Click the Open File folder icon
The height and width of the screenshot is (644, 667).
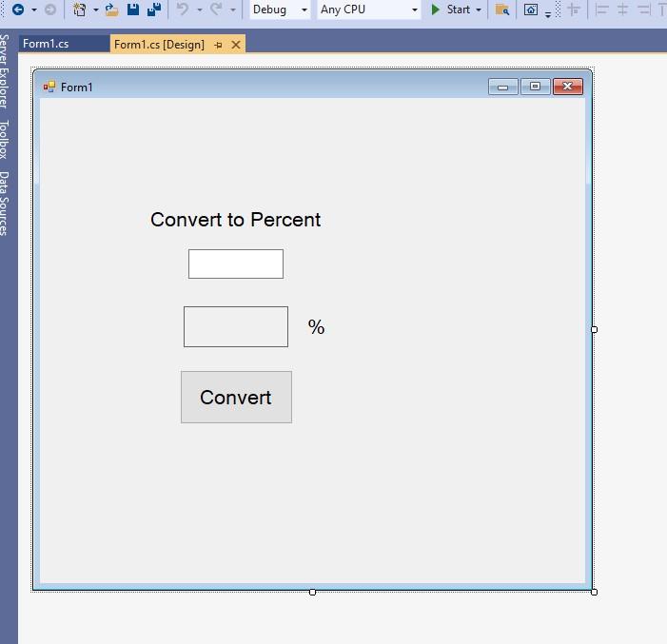point(112,10)
